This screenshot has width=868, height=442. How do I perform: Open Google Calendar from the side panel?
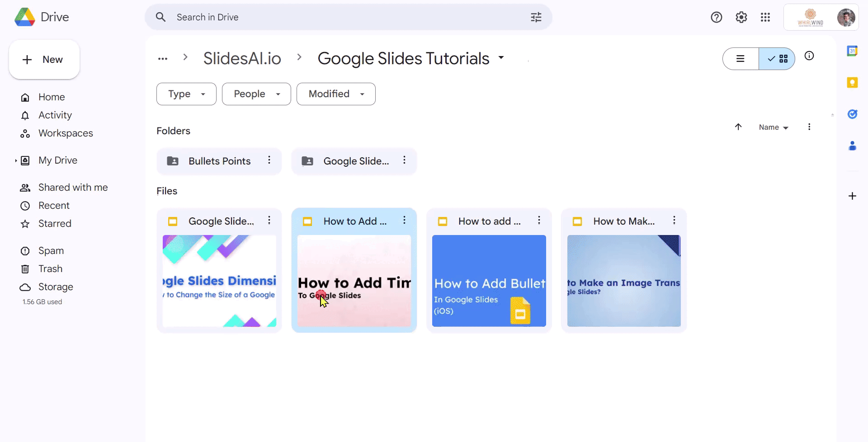pos(853,51)
